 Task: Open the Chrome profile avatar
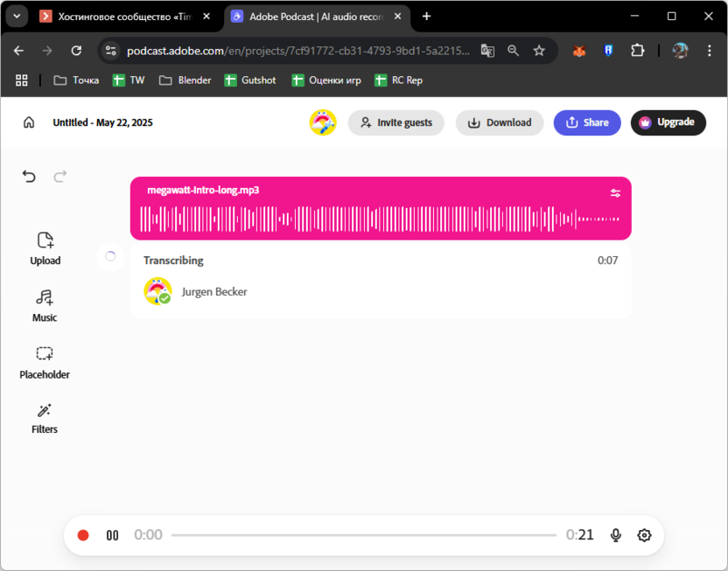680,51
